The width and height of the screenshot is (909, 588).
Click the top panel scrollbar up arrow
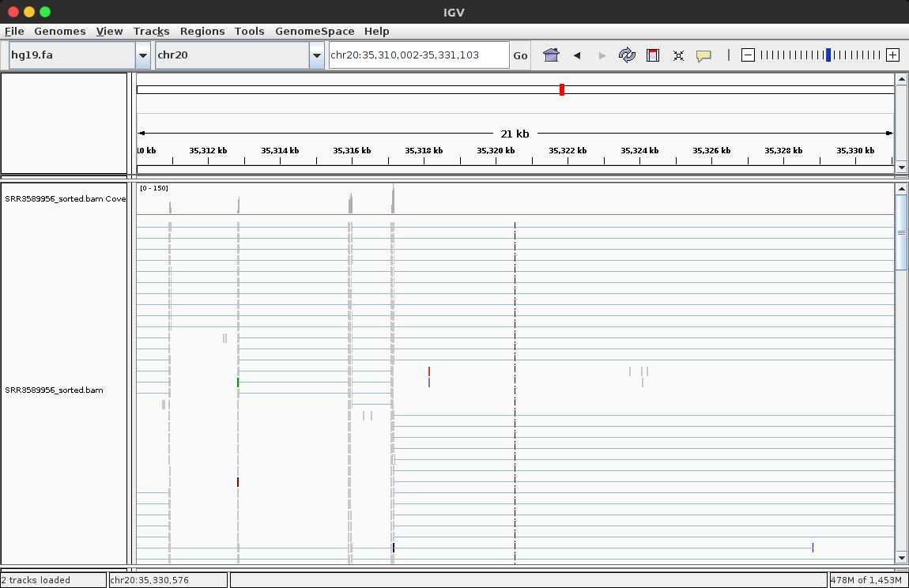901,79
